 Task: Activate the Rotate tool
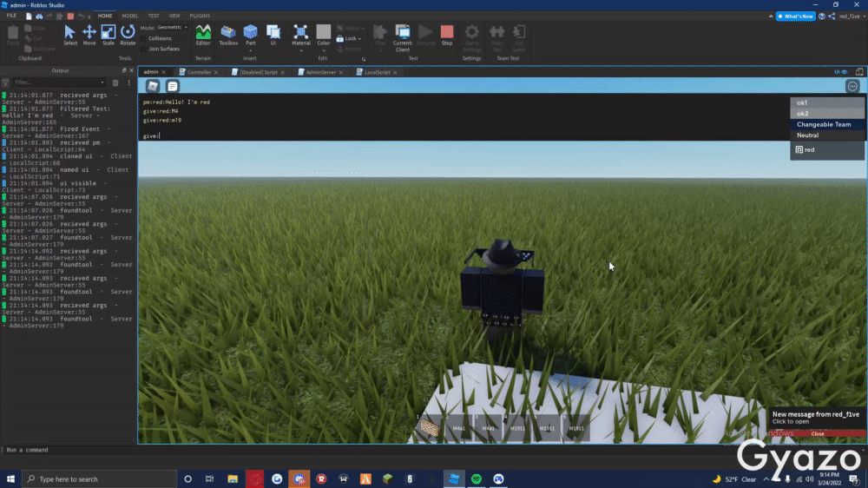[x=128, y=35]
